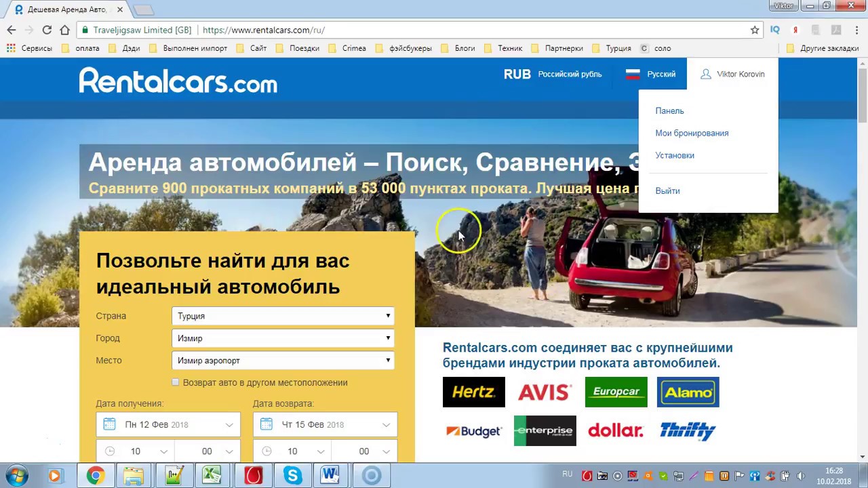Viewport: 868px width, 488px height.
Task: Bookmark this page with the star icon
Action: pos(755,30)
